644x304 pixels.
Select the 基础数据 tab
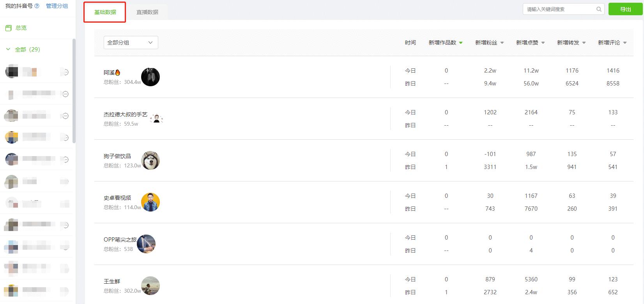(x=105, y=12)
